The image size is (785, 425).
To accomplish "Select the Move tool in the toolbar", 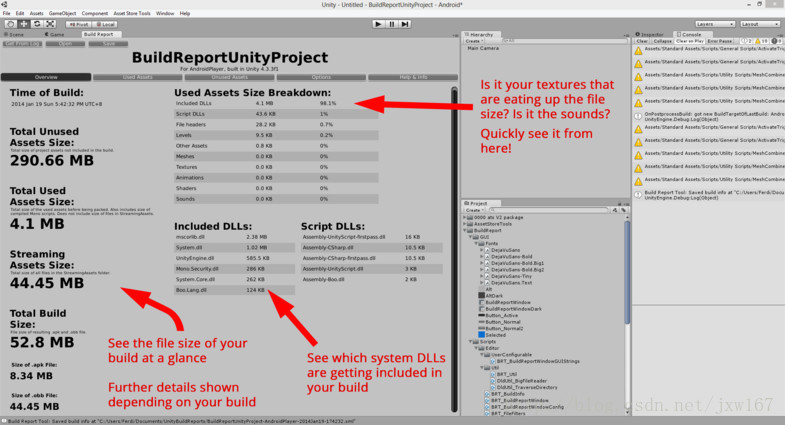I will (24, 24).
